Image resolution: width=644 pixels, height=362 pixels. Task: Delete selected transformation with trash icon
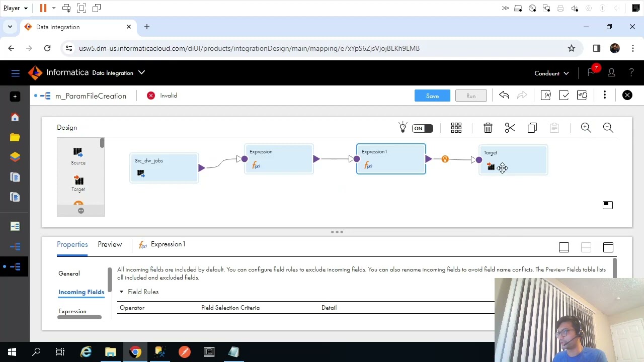(488, 128)
